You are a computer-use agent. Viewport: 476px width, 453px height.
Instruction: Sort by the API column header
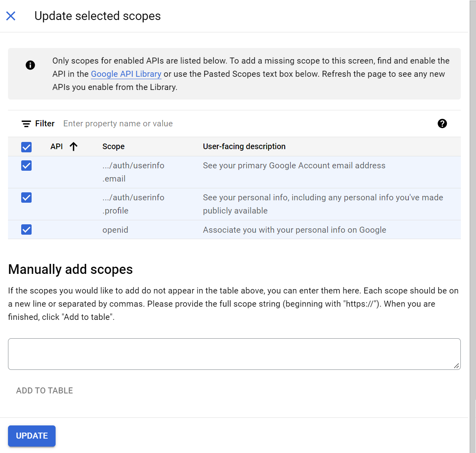click(56, 147)
